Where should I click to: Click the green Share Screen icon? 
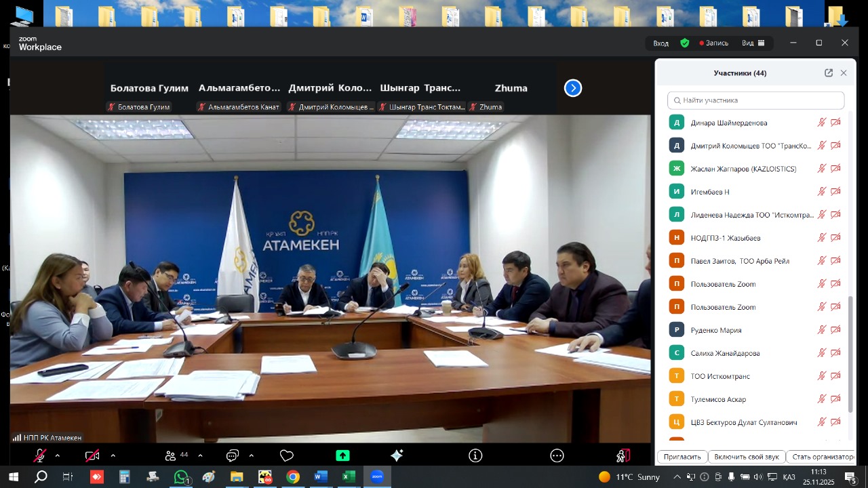pos(342,456)
